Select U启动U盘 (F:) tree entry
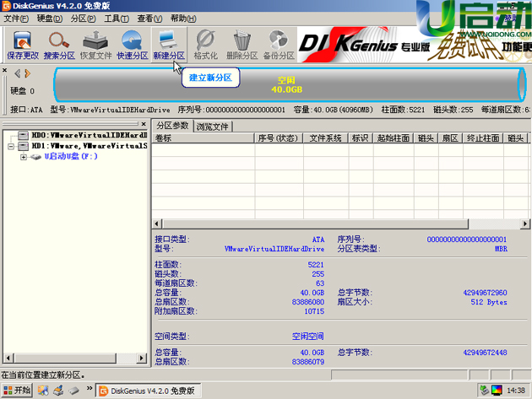This screenshot has height=399, width=532. point(71,156)
